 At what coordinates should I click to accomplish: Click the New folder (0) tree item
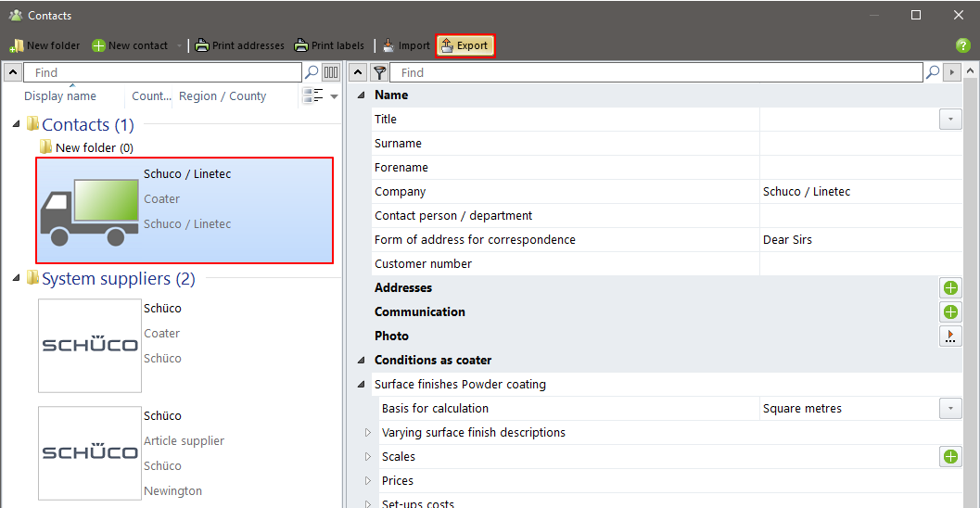click(94, 147)
